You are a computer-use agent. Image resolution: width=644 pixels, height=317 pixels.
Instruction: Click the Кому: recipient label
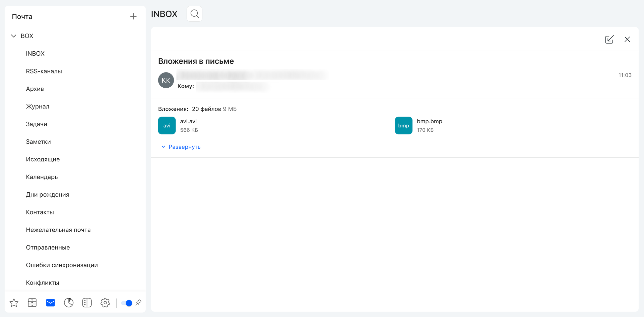186,86
